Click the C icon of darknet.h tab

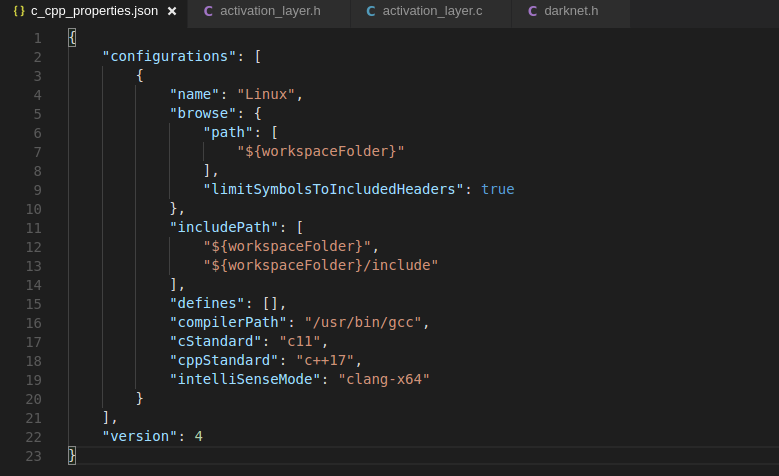(533, 11)
